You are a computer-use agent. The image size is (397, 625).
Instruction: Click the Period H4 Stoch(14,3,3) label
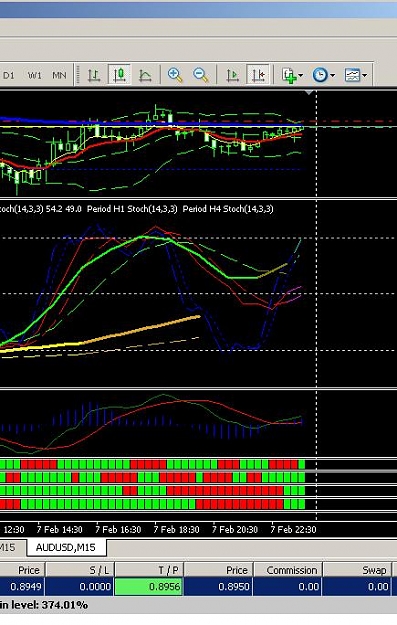[x=228, y=209]
